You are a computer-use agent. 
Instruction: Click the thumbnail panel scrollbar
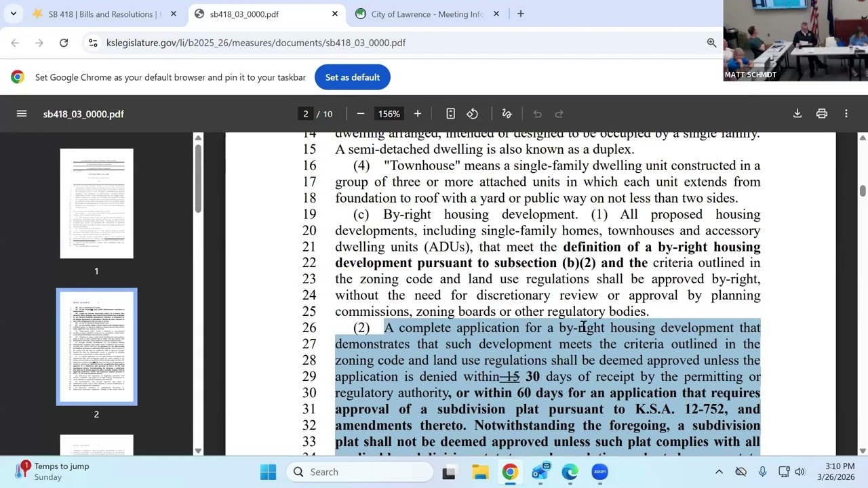[x=198, y=180]
